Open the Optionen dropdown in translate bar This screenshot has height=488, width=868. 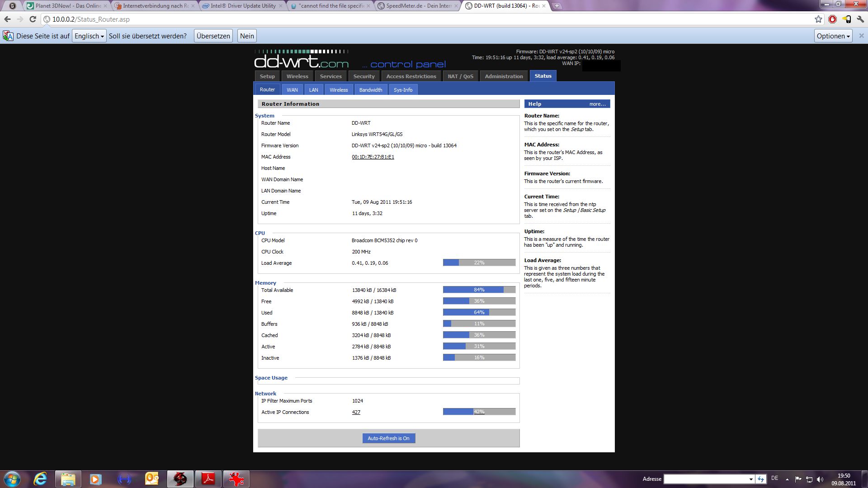(833, 36)
